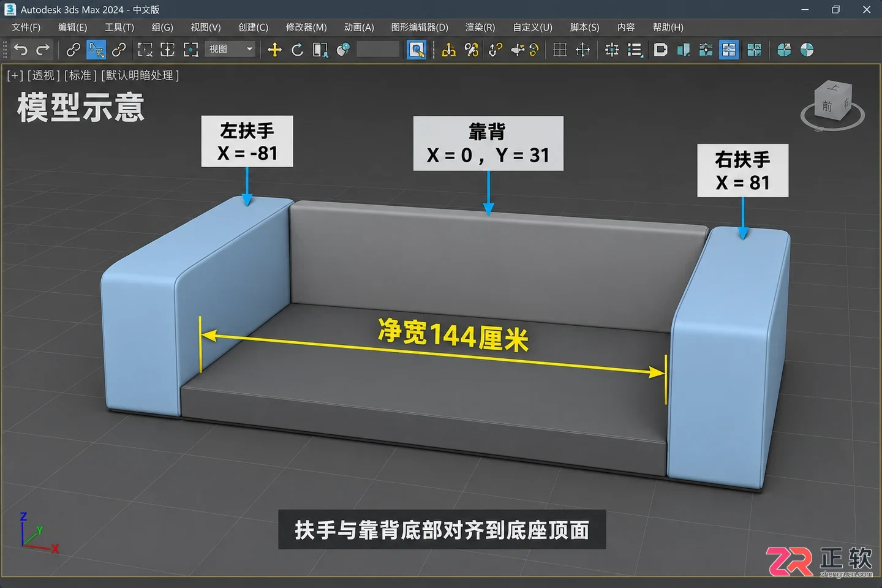
Task: Toggle the highlighted blue magnifier button
Action: [x=417, y=50]
